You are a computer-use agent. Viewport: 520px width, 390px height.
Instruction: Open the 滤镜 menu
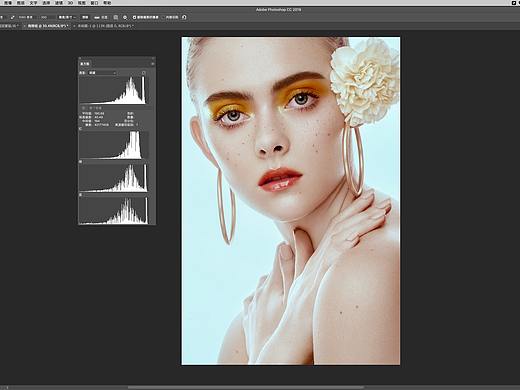click(x=59, y=3)
